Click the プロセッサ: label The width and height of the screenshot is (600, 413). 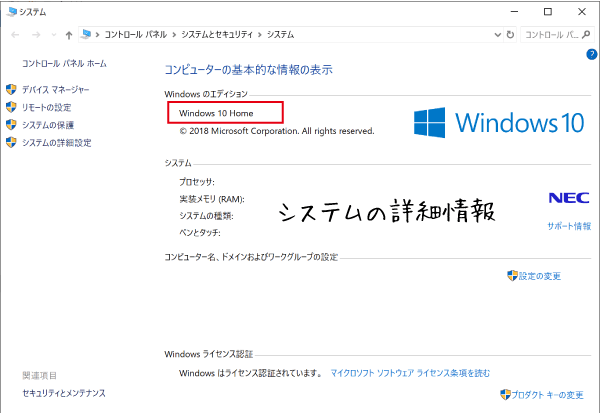pos(197,182)
